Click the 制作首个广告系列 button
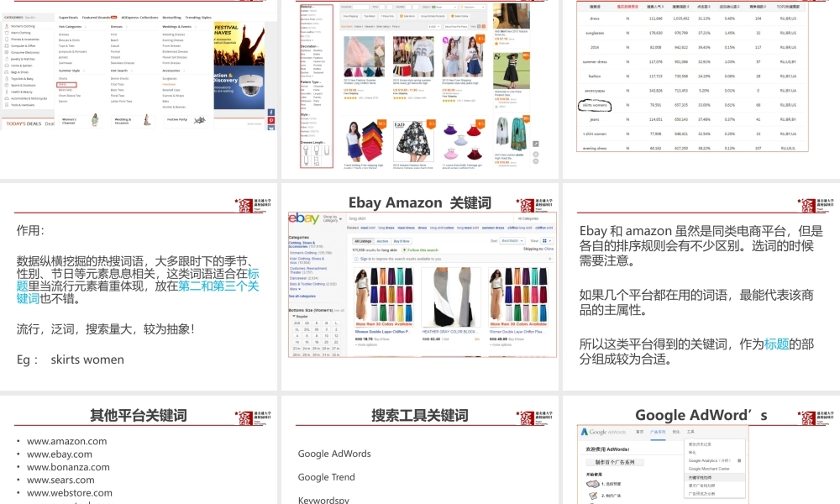The image size is (840, 504). coord(616,462)
